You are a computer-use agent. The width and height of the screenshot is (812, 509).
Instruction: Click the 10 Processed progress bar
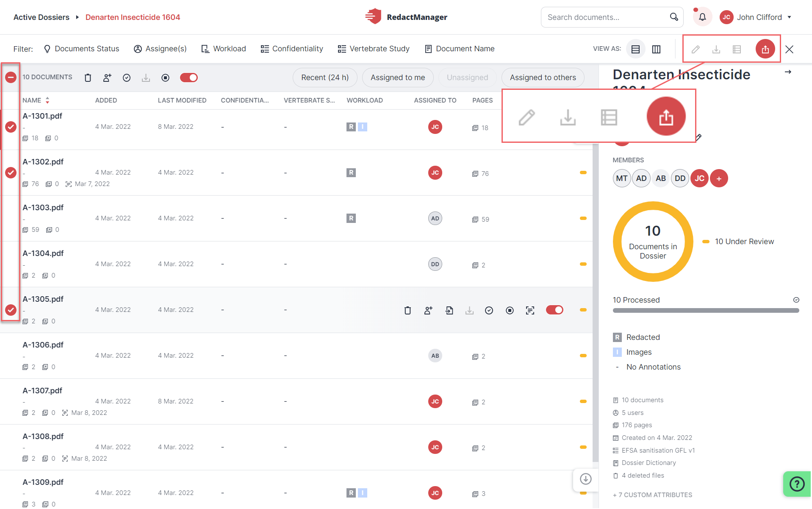[x=706, y=311]
